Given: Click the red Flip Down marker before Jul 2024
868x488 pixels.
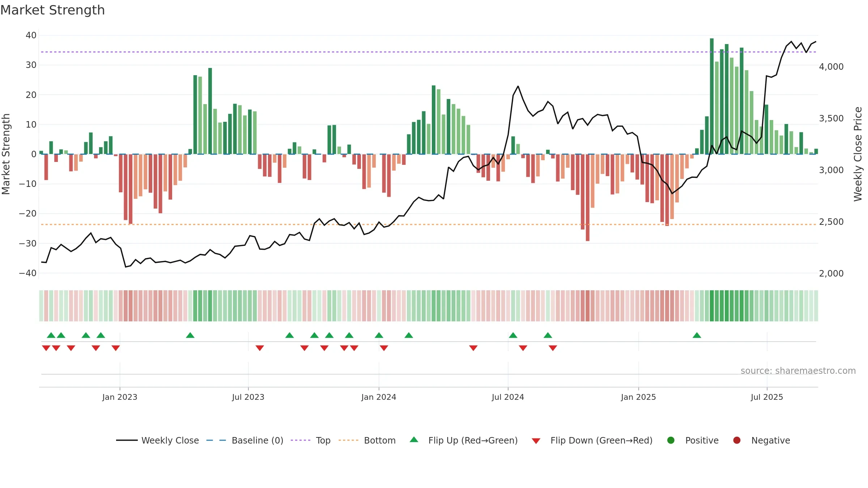Looking at the screenshot, I should [x=473, y=348].
